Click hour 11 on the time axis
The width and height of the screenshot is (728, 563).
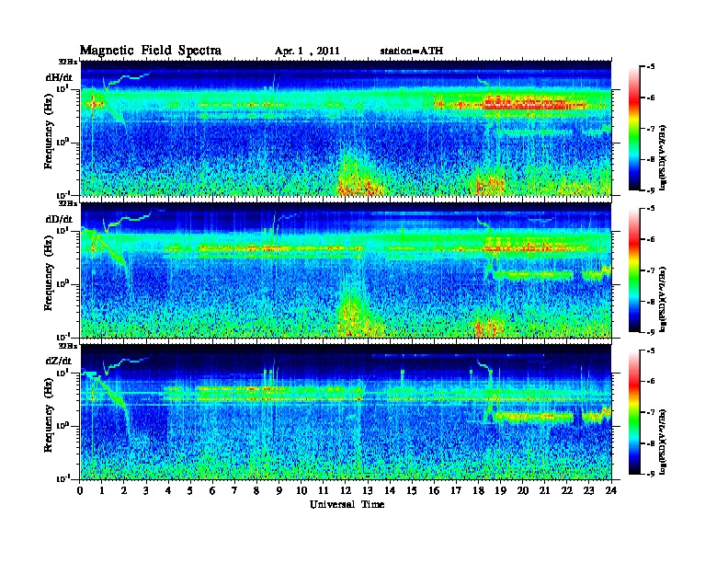pos(324,491)
